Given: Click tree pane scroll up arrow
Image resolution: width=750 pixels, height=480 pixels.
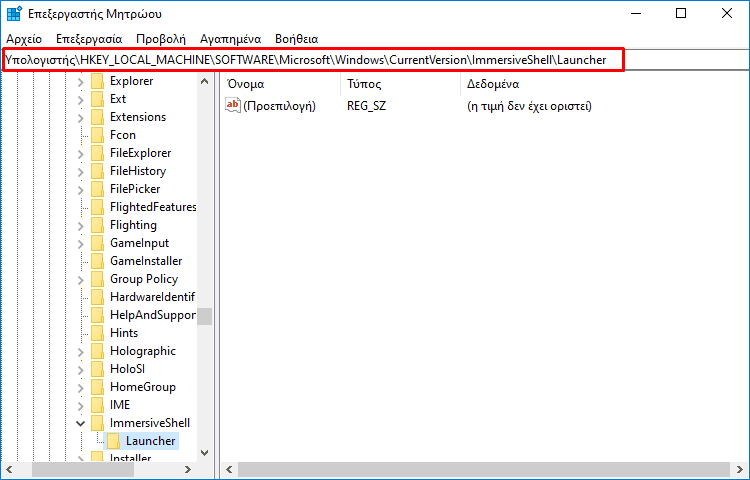Looking at the screenshot, I should [205, 81].
